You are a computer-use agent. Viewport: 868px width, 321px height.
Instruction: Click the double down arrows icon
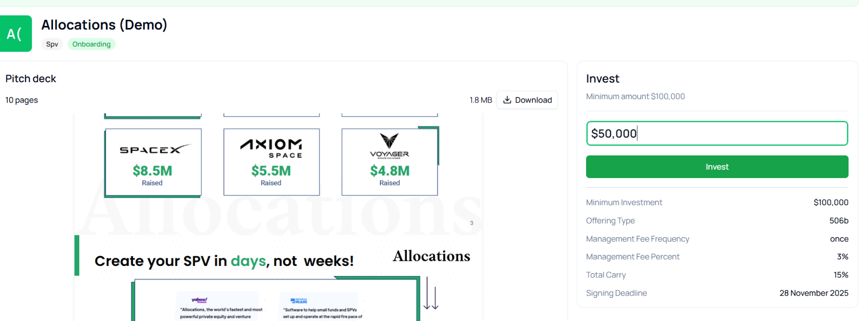pyautogui.click(x=431, y=293)
